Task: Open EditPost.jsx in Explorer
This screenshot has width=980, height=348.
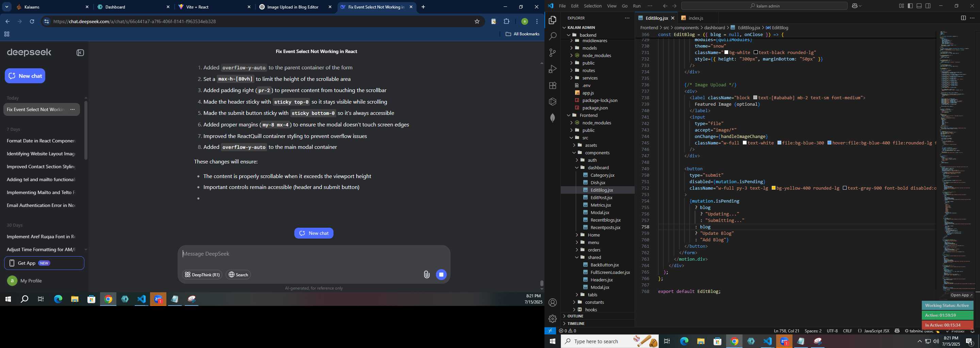Action: coord(601,197)
